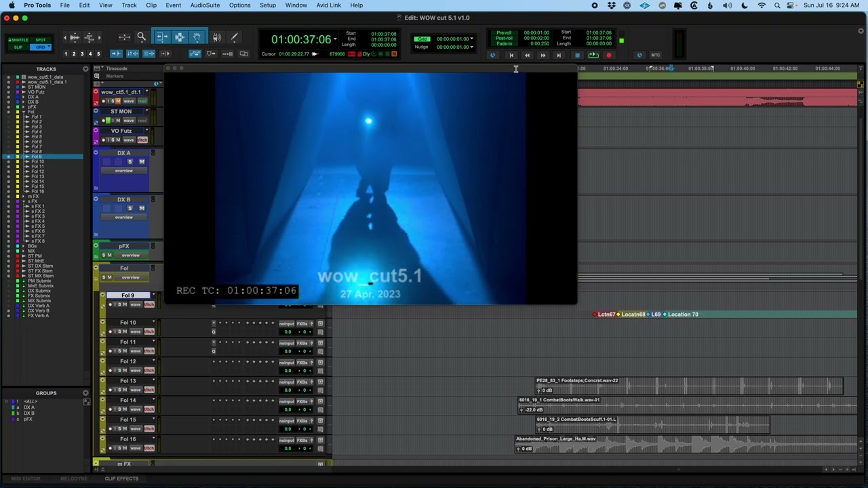
Task: Enable Shuffle edit mode
Action: coord(18,40)
